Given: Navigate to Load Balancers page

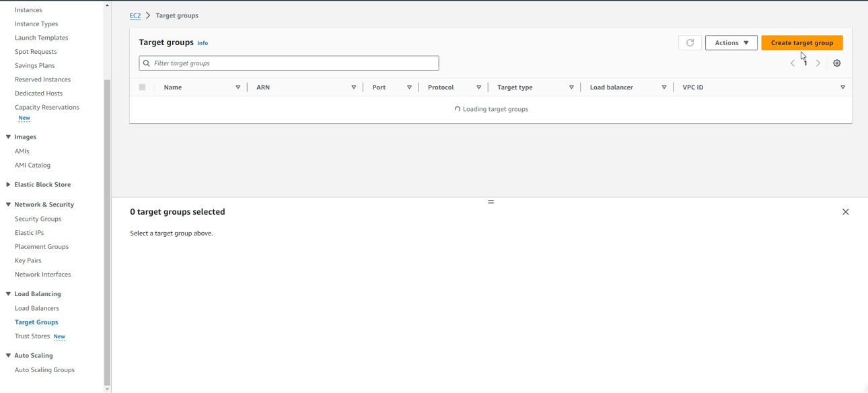Looking at the screenshot, I should [37, 308].
